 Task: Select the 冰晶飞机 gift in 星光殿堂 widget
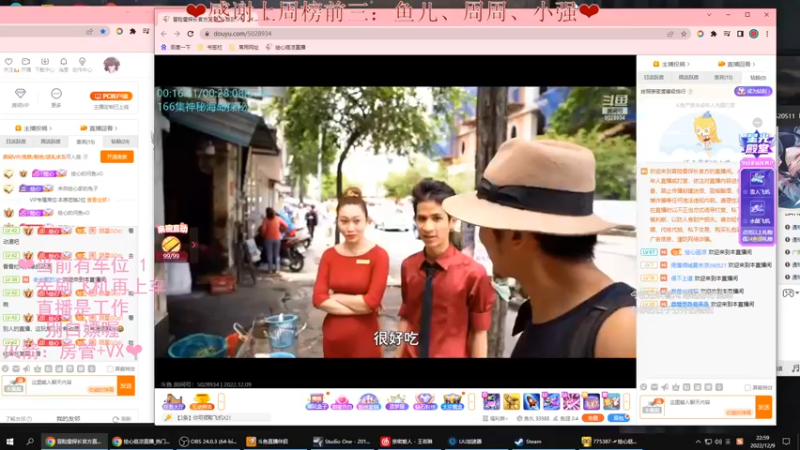click(x=758, y=212)
